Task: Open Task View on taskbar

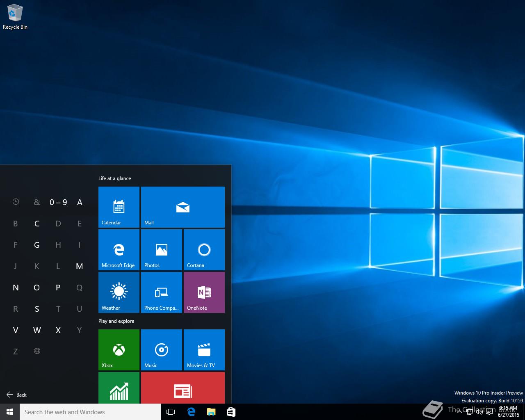Action: pyautogui.click(x=171, y=412)
